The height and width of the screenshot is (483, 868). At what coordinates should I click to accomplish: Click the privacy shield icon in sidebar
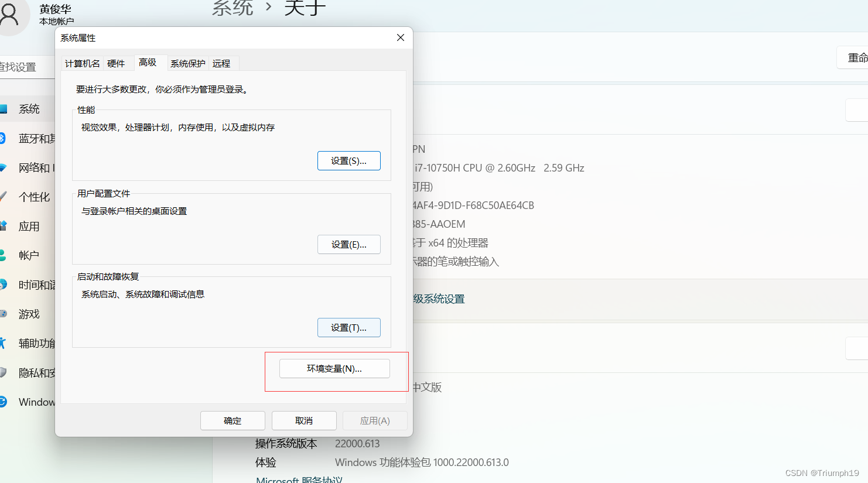3,372
